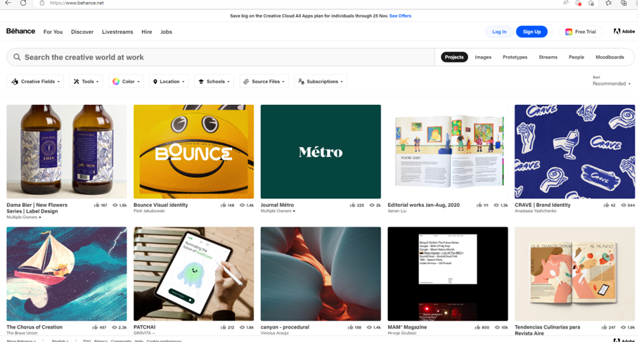The image size is (644, 342).
Task: Open the CRAVE Brand Identity thumbnail
Action: (574, 151)
